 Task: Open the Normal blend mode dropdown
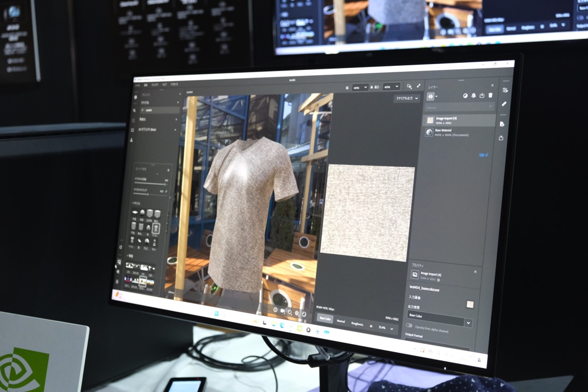pos(460,108)
